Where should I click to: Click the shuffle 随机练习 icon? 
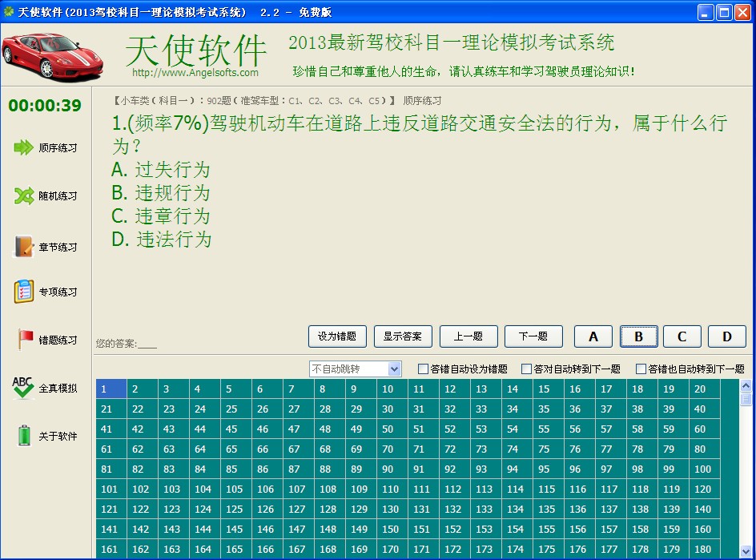(24, 195)
